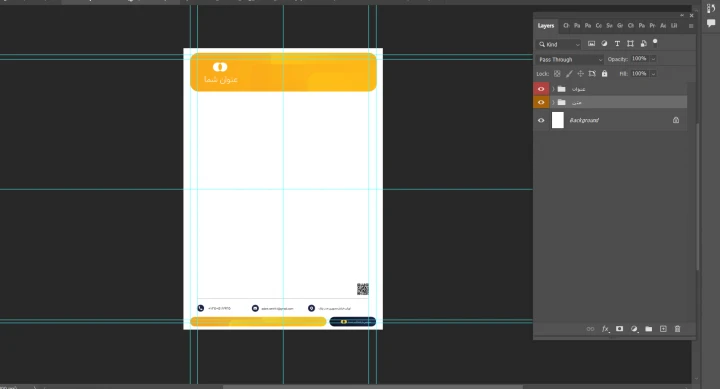Click the QR code on the canvas

pos(363,289)
